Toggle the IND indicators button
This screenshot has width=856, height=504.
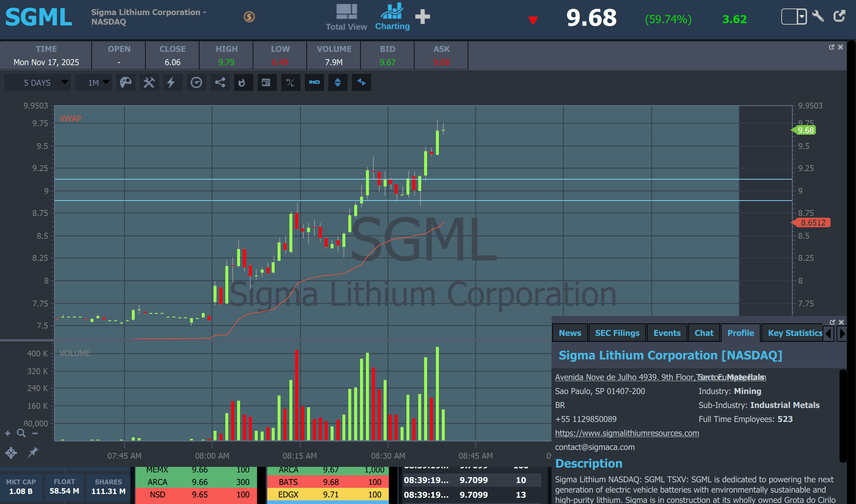pos(314,82)
